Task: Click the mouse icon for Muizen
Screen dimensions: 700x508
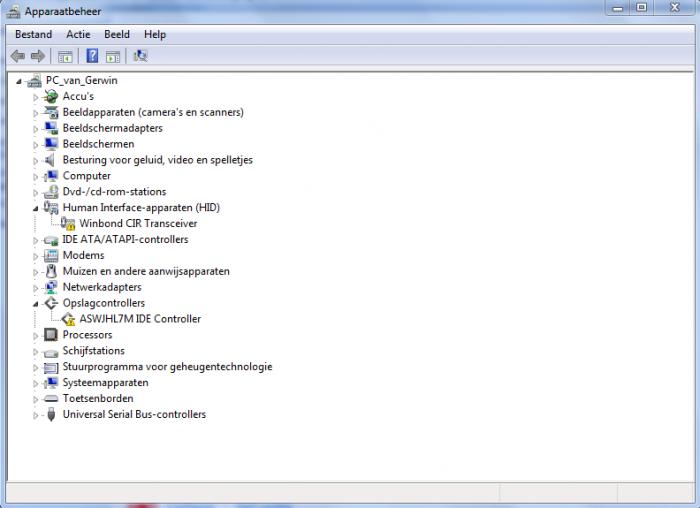Action: (x=51, y=271)
